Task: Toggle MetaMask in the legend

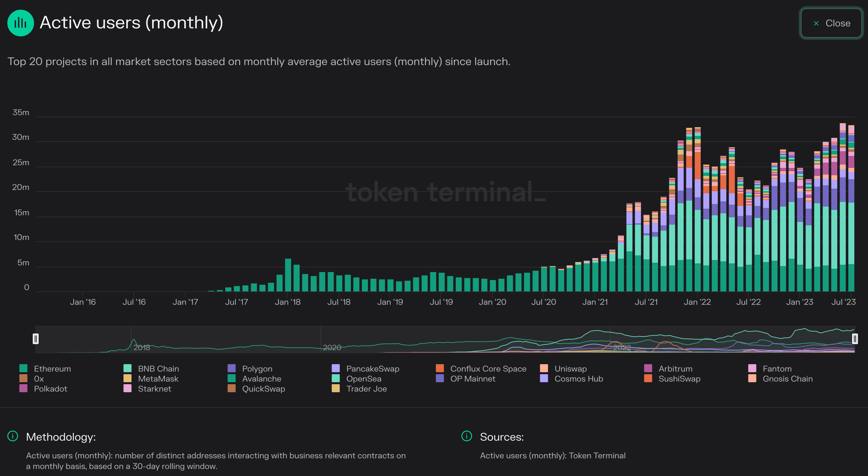Action: pos(158,379)
